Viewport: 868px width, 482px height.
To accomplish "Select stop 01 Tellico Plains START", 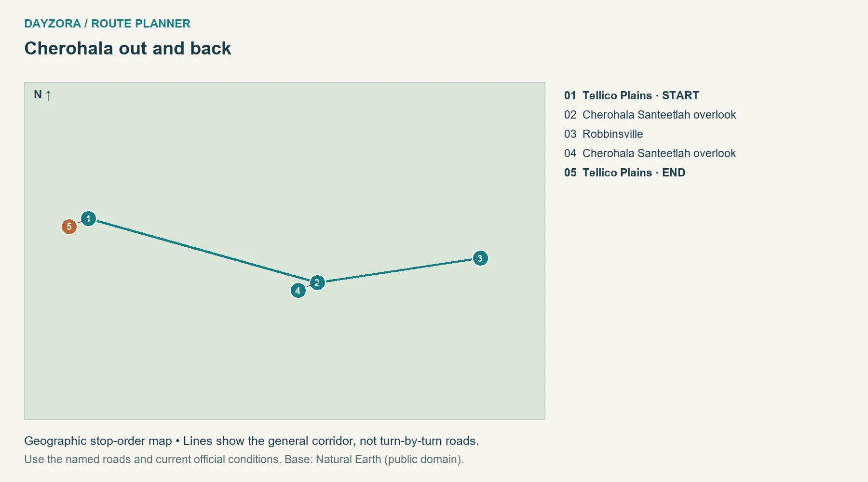I will click(631, 95).
